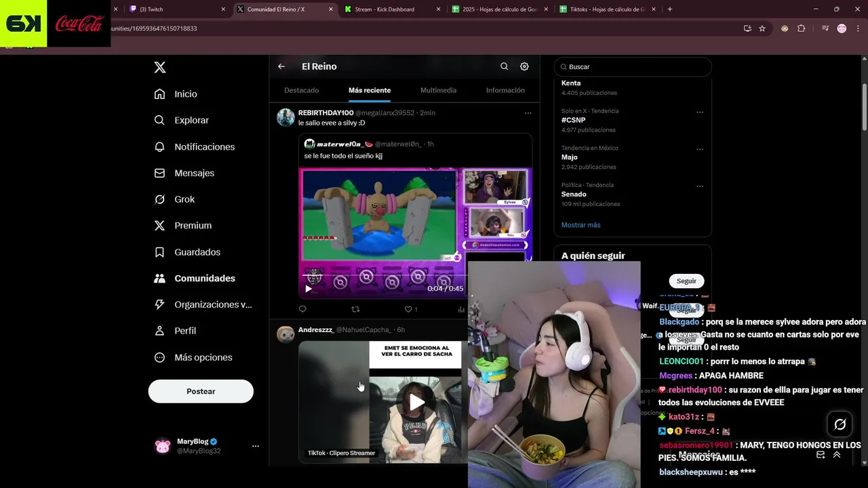Open the browser media control icon
868x488 pixels.
[x=825, y=28]
